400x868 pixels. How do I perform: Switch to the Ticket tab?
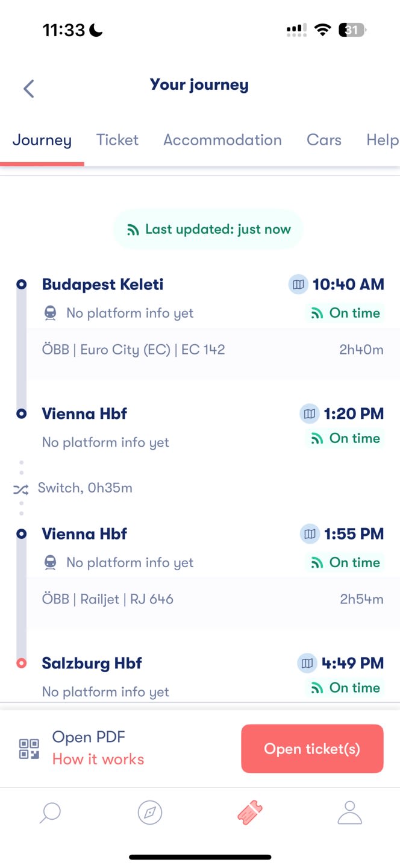[x=117, y=140]
